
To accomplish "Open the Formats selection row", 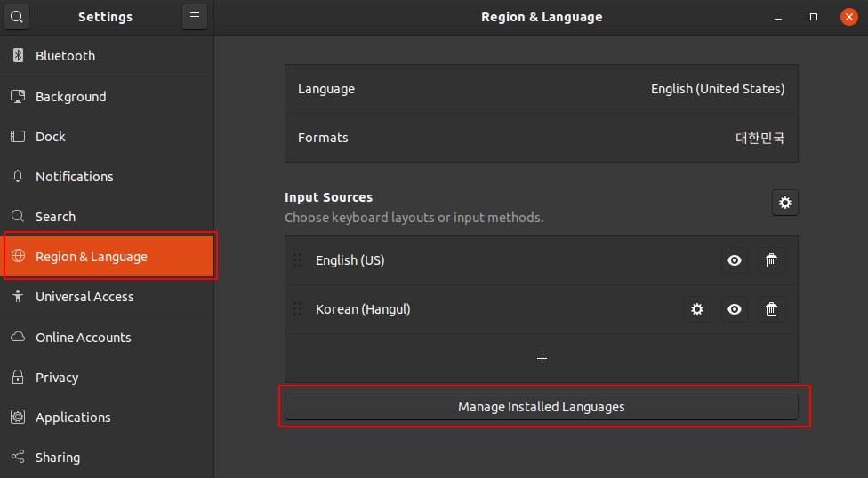I will (x=542, y=138).
